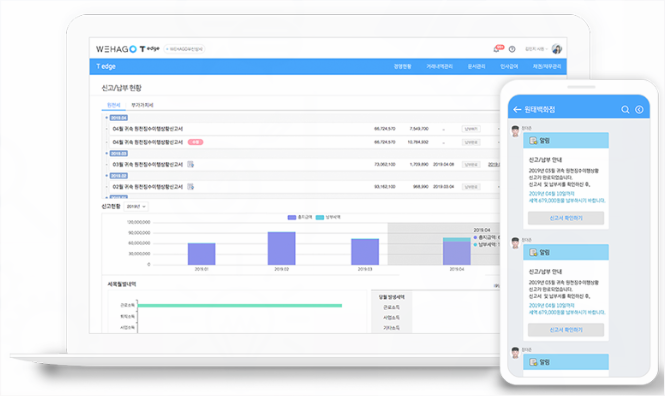Tap the 알림 document icon on the first message card

click(x=533, y=140)
